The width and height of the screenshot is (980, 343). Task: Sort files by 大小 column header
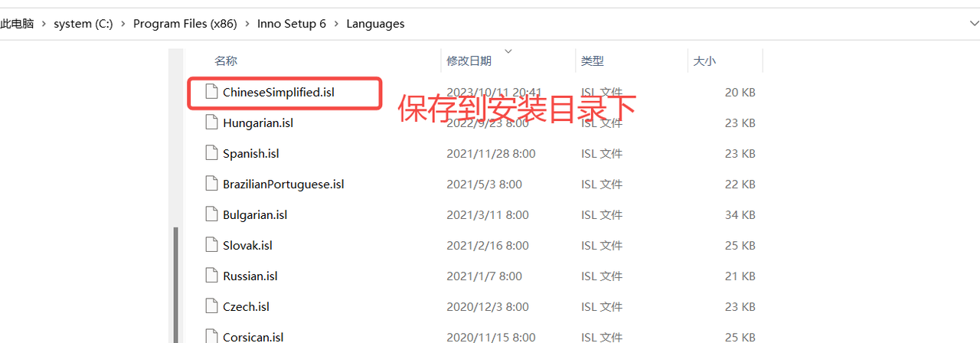pos(704,61)
